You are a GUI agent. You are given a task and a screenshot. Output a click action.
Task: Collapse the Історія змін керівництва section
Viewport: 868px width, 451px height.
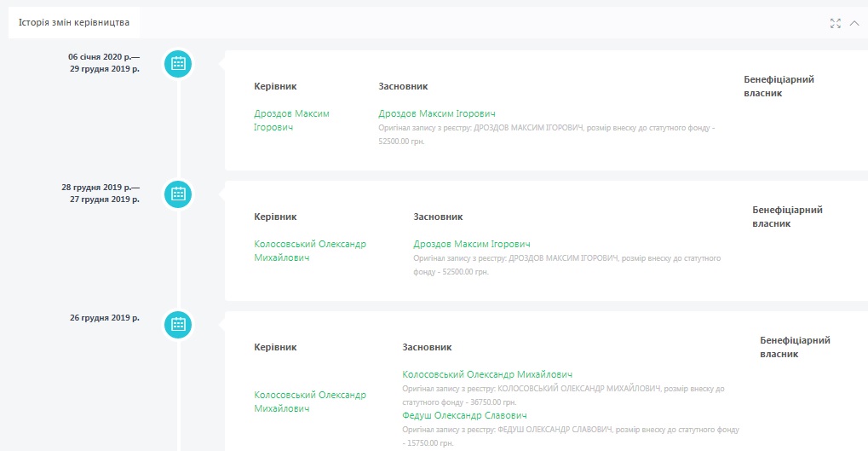(854, 23)
